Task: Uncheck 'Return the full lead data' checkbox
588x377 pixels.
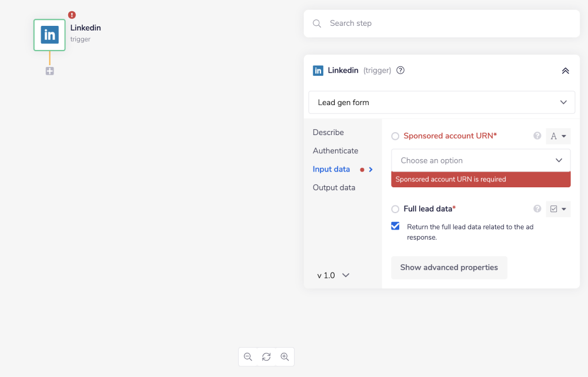Action: click(x=395, y=225)
